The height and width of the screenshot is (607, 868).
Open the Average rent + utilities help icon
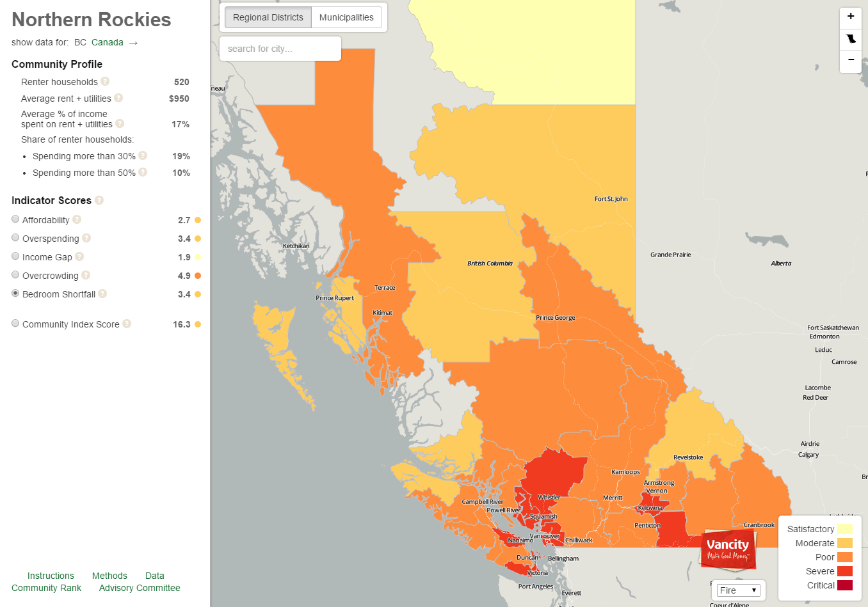click(119, 98)
